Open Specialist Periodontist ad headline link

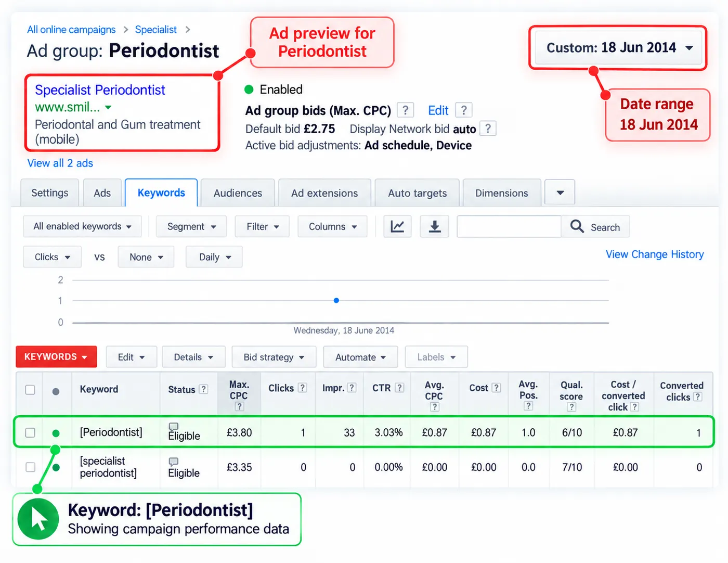pos(100,90)
